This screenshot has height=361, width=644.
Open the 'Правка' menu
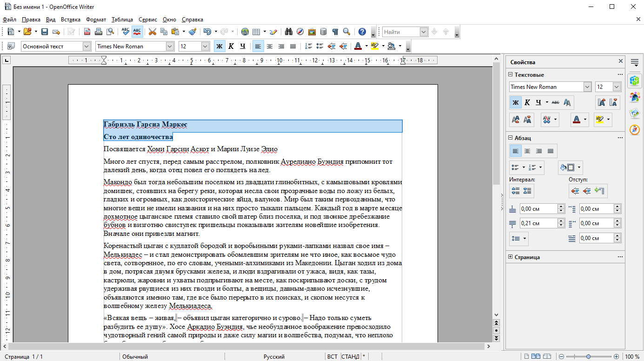pyautogui.click(x=31, y=20)
